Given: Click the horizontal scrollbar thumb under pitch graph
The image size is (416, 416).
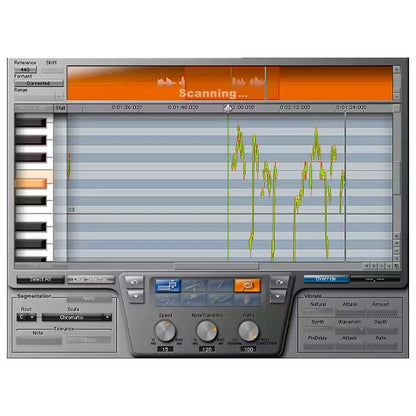Looking at the screenshot, I should (x=216, y=266).
